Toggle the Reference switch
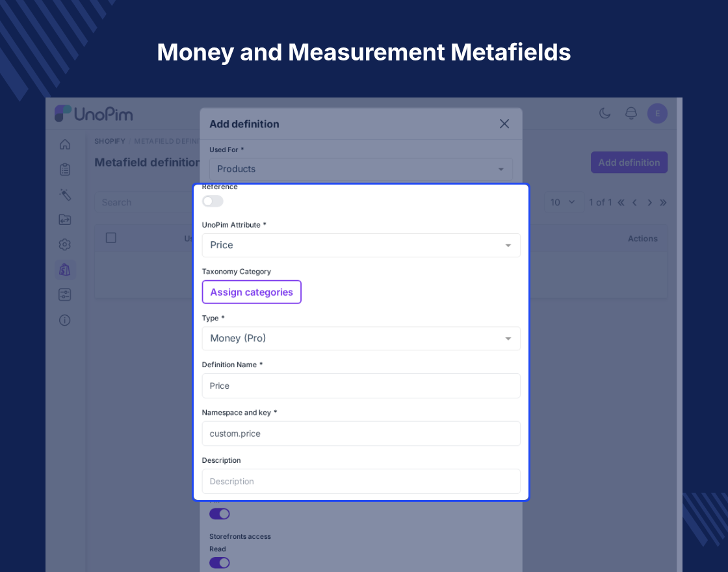Screen dimensions: 728x572 coord(213,201)
